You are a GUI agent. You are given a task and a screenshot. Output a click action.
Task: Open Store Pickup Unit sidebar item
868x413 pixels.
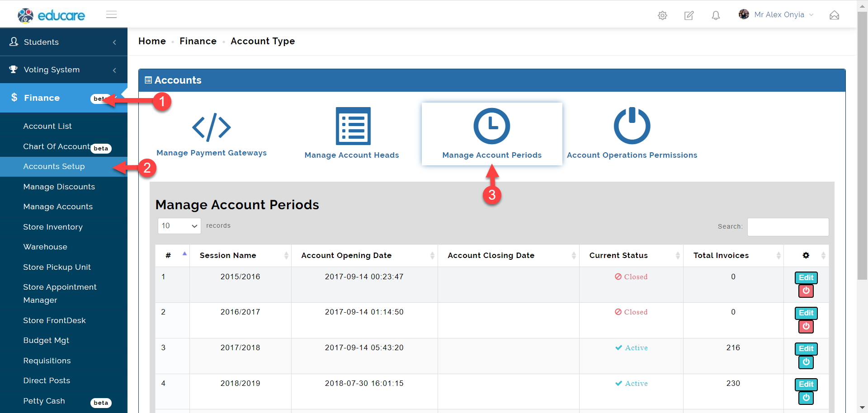57,267
